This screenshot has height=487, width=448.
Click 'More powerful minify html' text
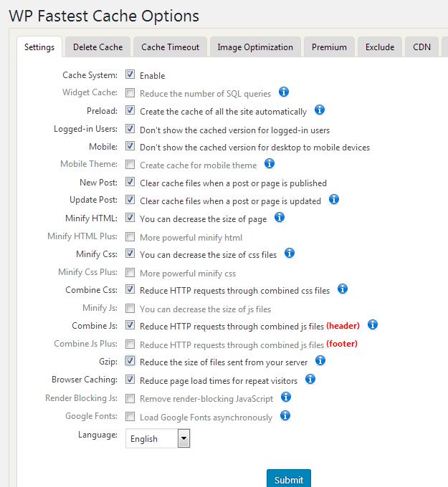click(x=191, y=238)
